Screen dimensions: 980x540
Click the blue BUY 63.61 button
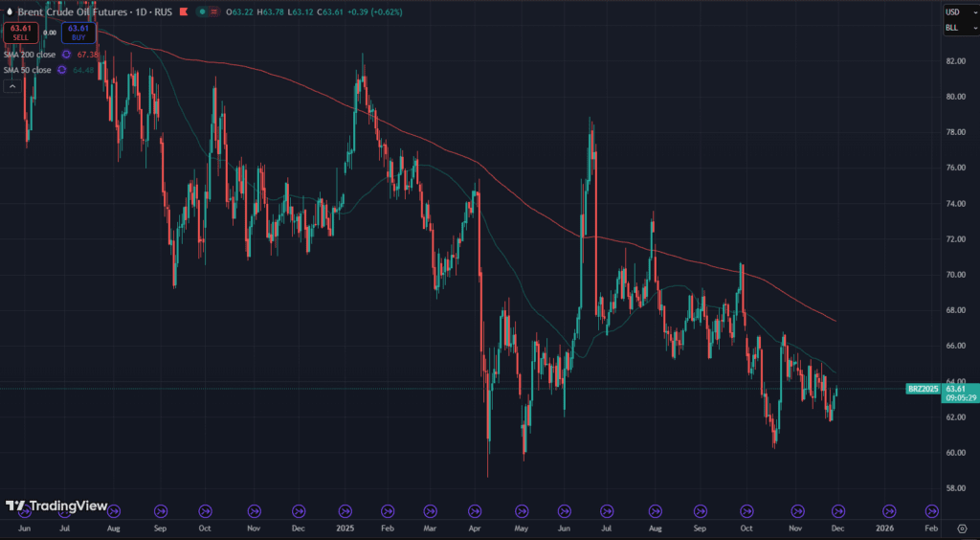[78, 33]
